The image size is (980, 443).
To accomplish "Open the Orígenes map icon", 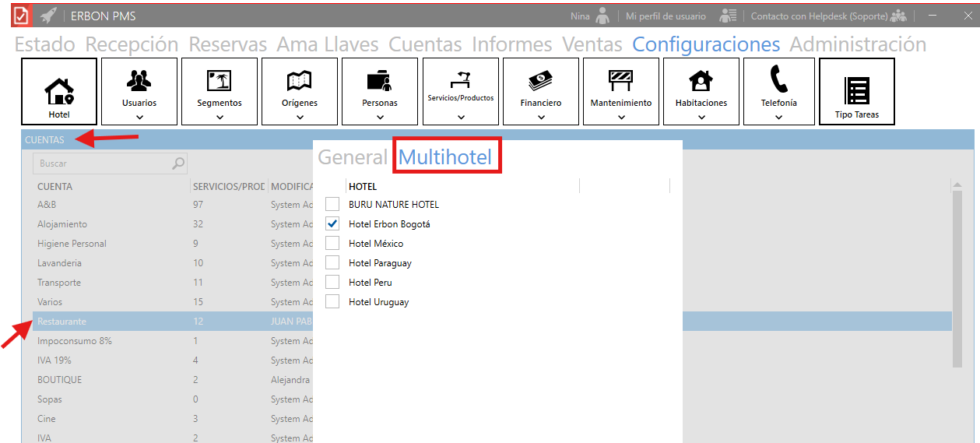I will 300,80.
